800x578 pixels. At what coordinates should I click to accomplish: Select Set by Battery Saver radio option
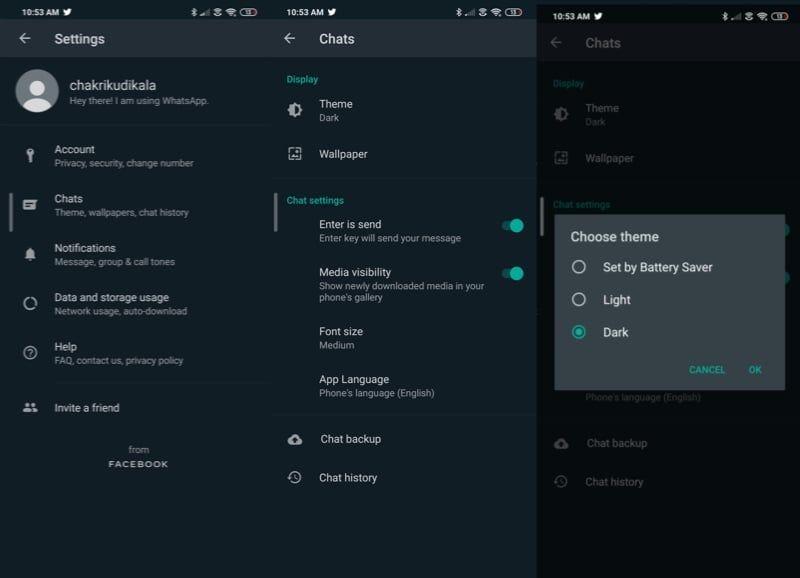(579, 267)
